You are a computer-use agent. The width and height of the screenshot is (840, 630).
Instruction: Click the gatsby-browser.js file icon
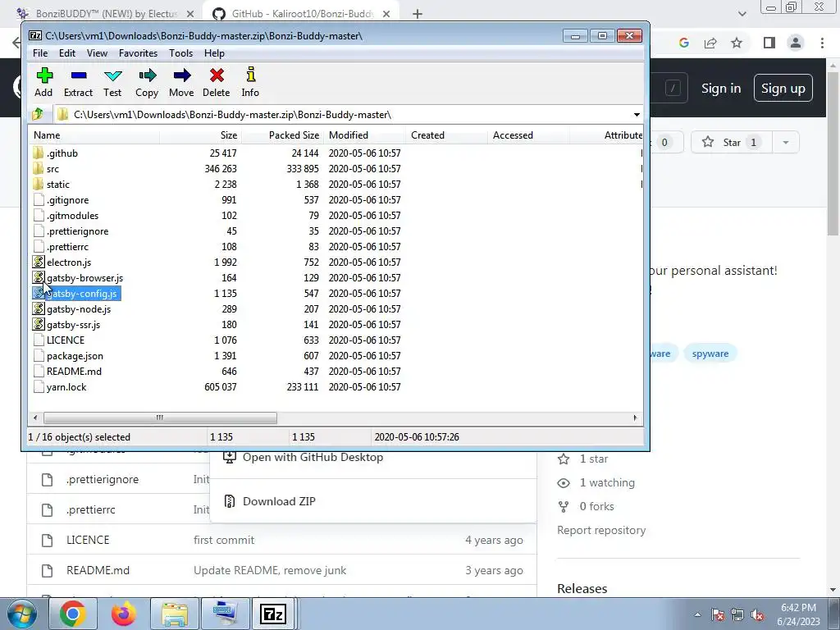pos(38,277)
